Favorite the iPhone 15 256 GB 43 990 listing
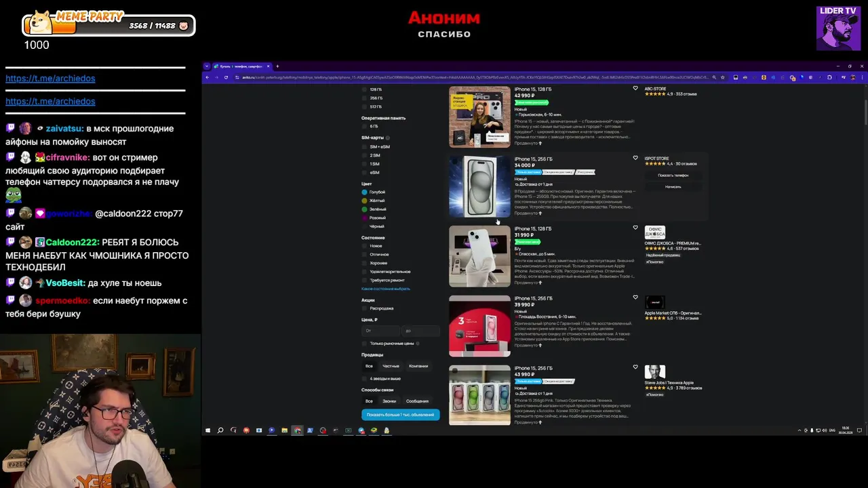 [x=635, y=367]
